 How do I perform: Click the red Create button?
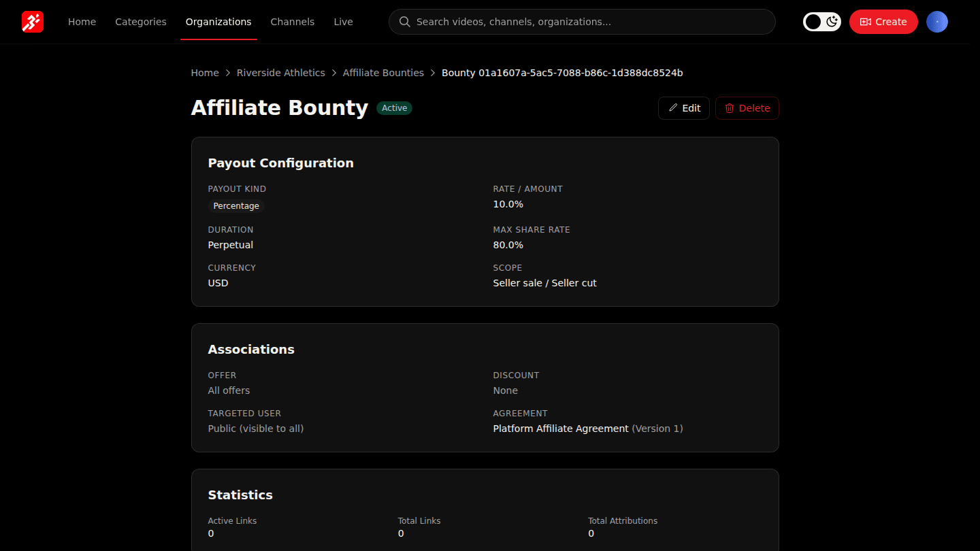point(883,22)
